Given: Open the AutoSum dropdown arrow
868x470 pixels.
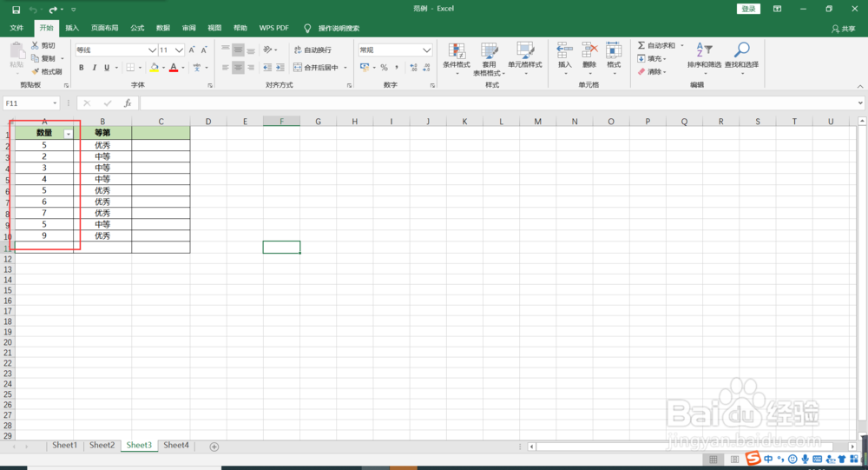Looking at the screenshot, I should pos(682,45).
